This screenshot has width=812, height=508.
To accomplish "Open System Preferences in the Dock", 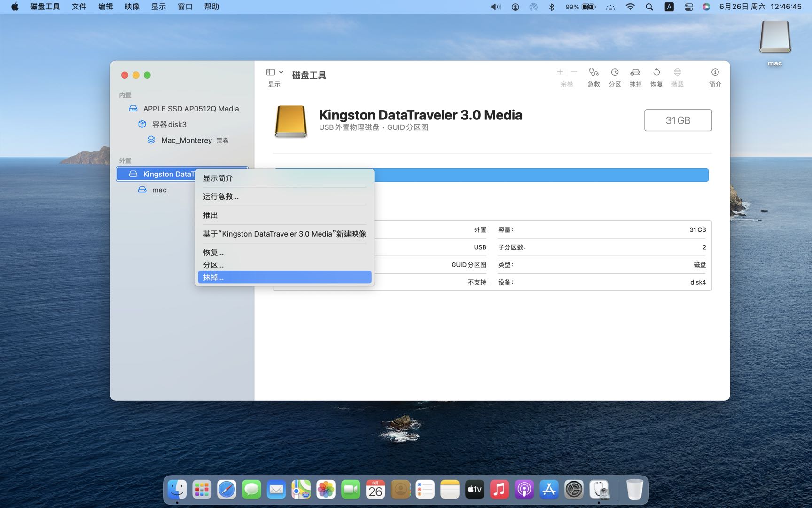I will point(574,490).
